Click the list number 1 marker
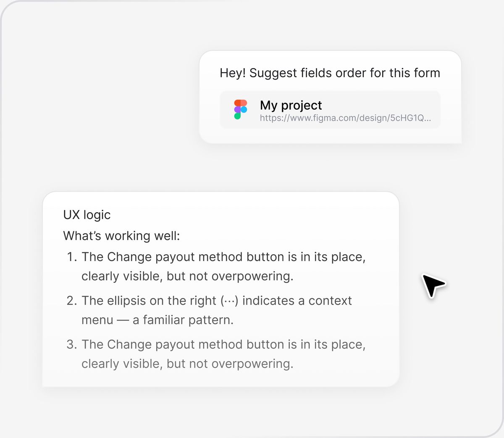This screenshot has height=438, width=504. (x=72, y=257)
